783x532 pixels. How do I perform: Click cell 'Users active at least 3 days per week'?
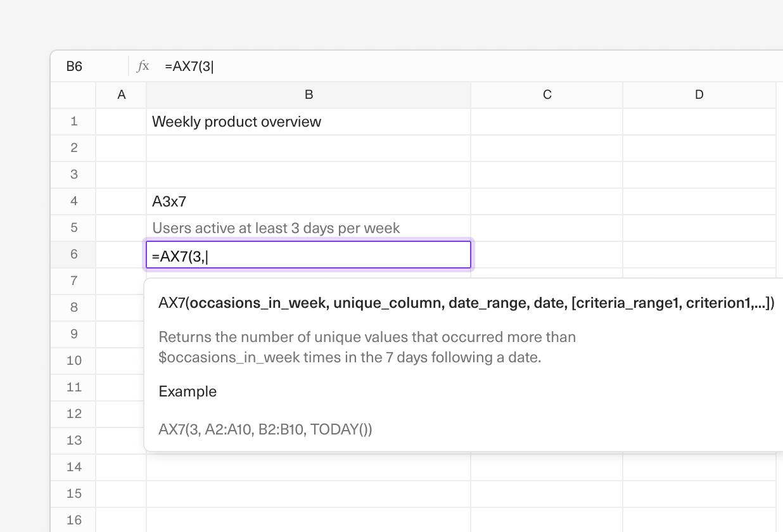[309, 228]
